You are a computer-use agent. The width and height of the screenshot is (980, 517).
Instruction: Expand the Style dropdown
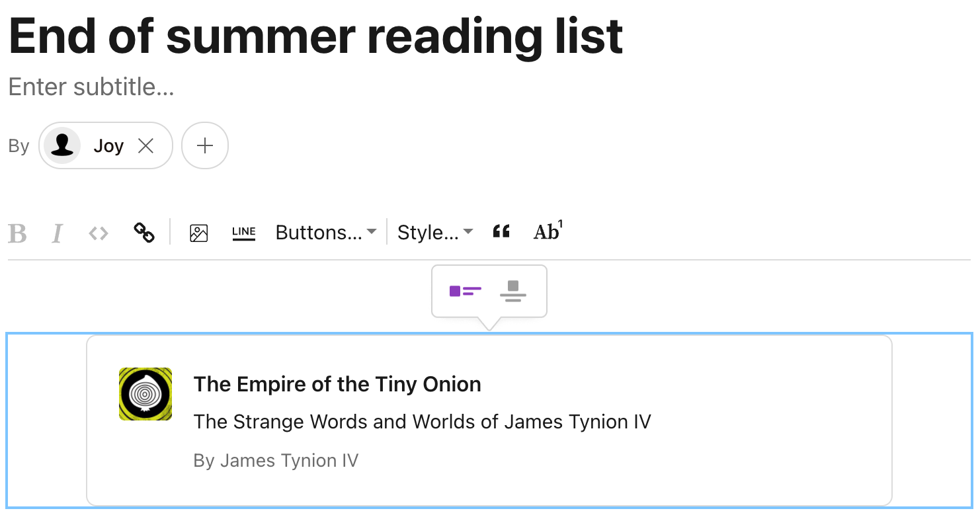435,232
